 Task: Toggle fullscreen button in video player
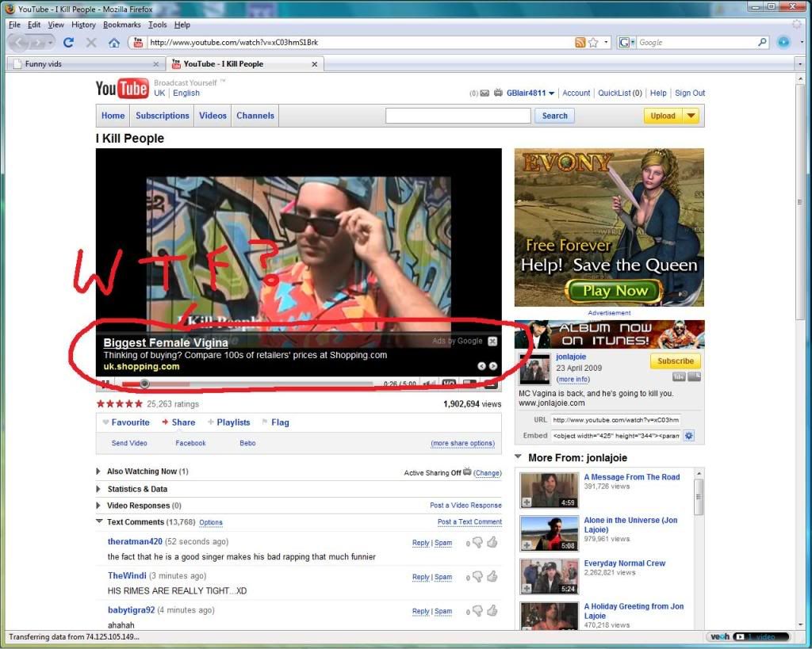coord(491,384)
